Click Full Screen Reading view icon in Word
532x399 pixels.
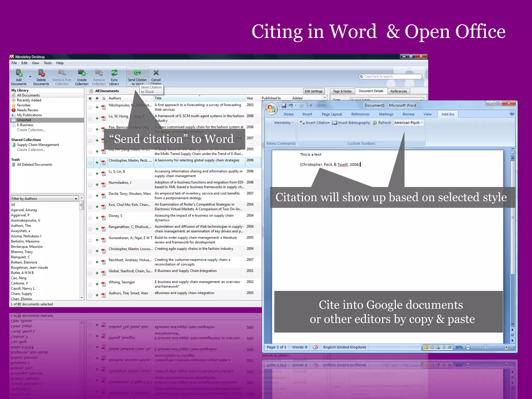click(432, 347)
